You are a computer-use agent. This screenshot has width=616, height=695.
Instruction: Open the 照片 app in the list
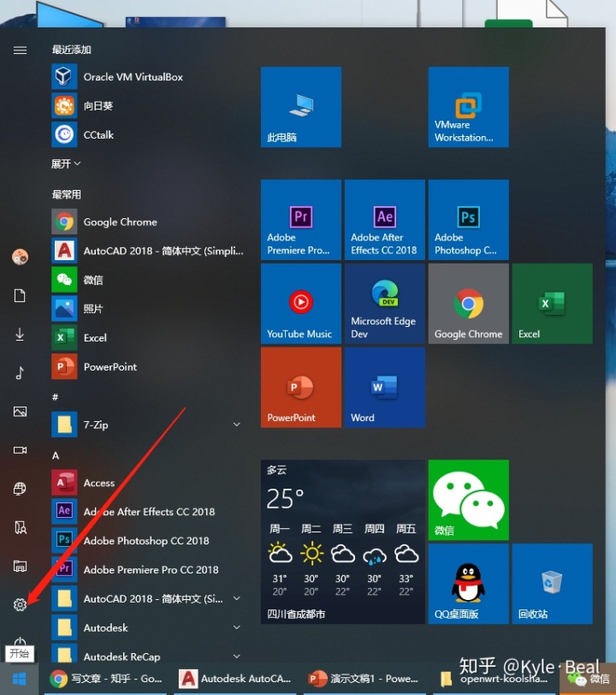click(x=149, y=308)
